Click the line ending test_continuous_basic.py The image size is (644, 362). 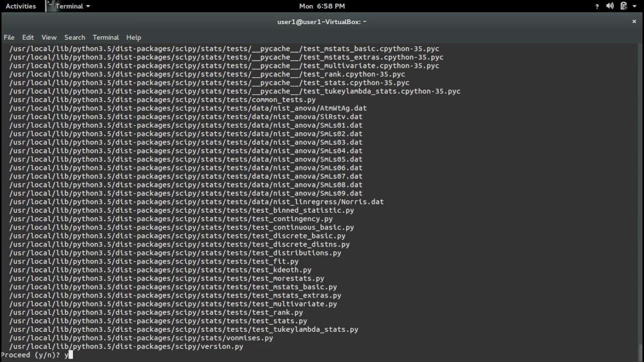pos(182,228)
